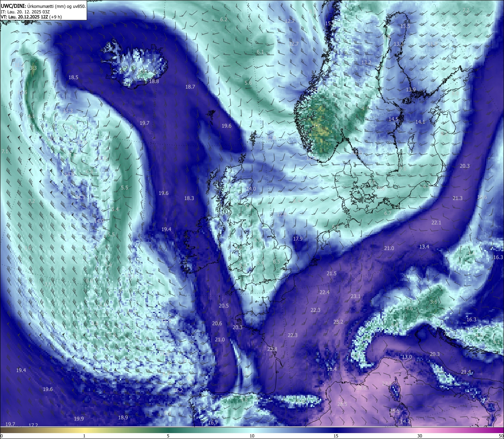
Task: Click the 6.2 value on the map
Action: pos(224,19)
